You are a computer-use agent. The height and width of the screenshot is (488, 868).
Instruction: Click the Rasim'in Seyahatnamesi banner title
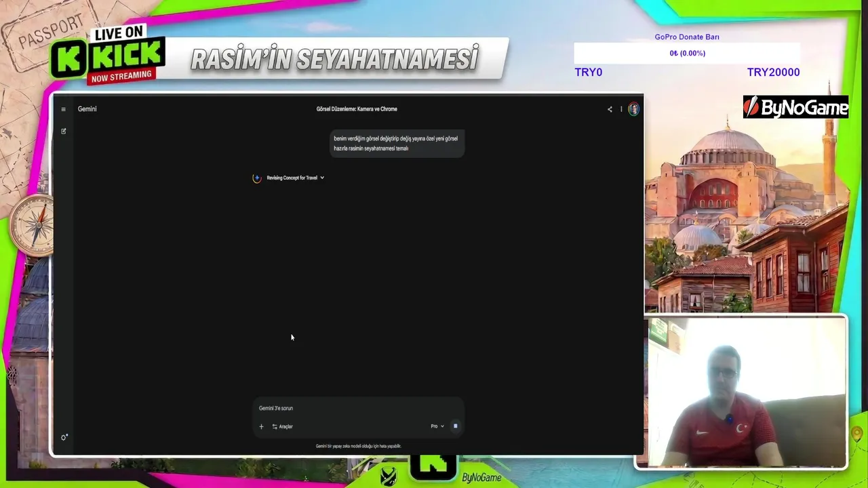pos(335,59)
